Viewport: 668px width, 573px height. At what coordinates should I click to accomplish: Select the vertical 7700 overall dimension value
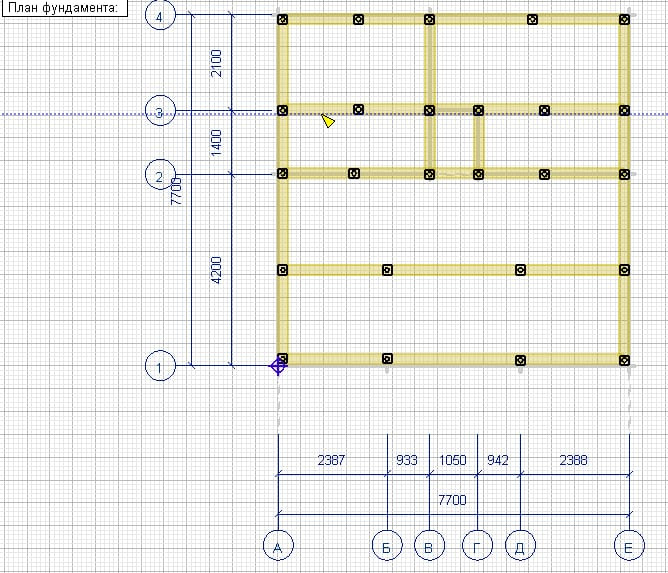176,191
